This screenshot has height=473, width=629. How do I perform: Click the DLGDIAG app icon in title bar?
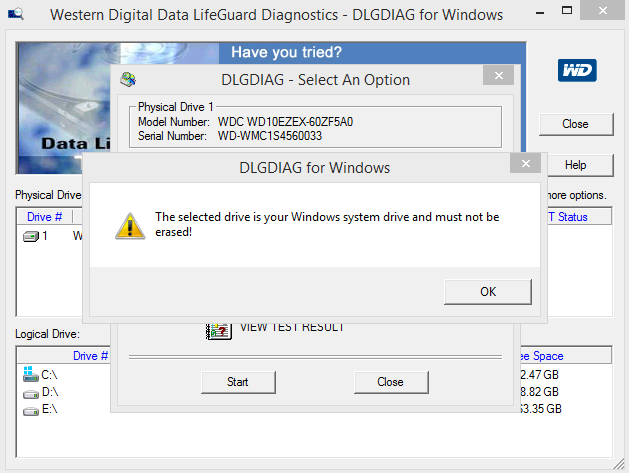(x=16, y=14)
